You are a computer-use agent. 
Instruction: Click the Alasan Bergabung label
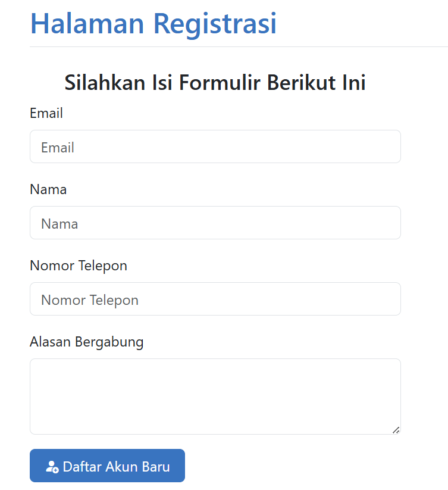[x=86, y=342]
